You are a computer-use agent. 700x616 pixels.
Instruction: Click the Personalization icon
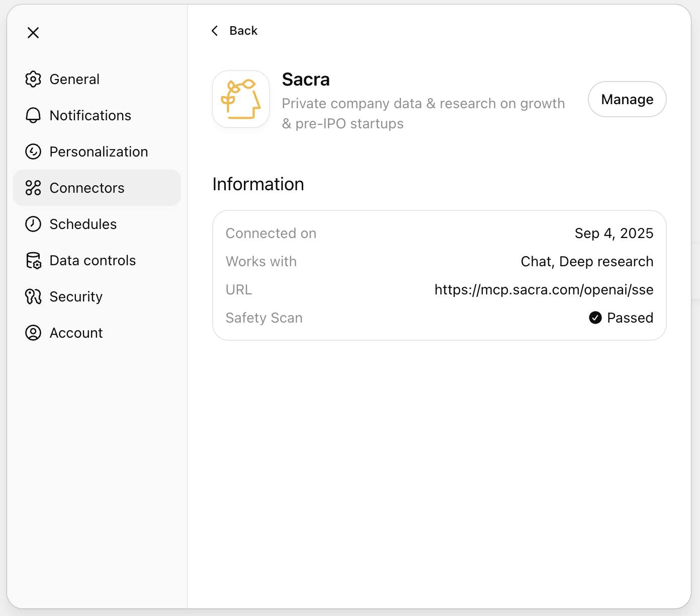[33, 151]
